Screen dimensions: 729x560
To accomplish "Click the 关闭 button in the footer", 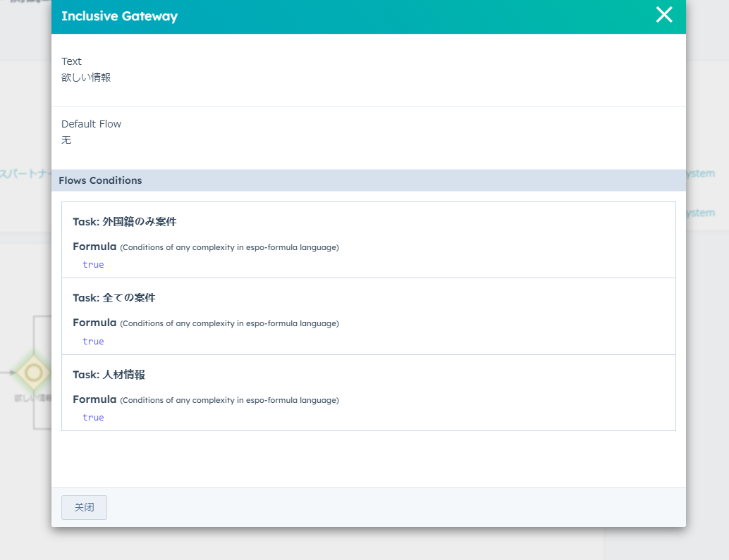I will pyautogui.click(x=84, y=507).
